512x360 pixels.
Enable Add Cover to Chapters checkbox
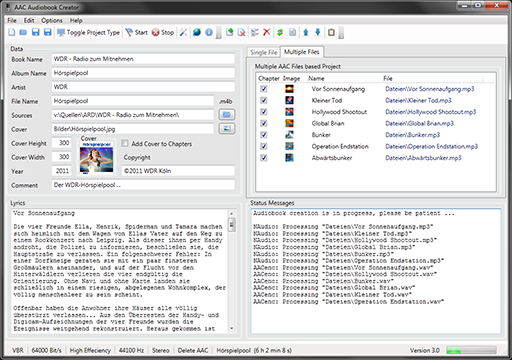pos(125,144)
